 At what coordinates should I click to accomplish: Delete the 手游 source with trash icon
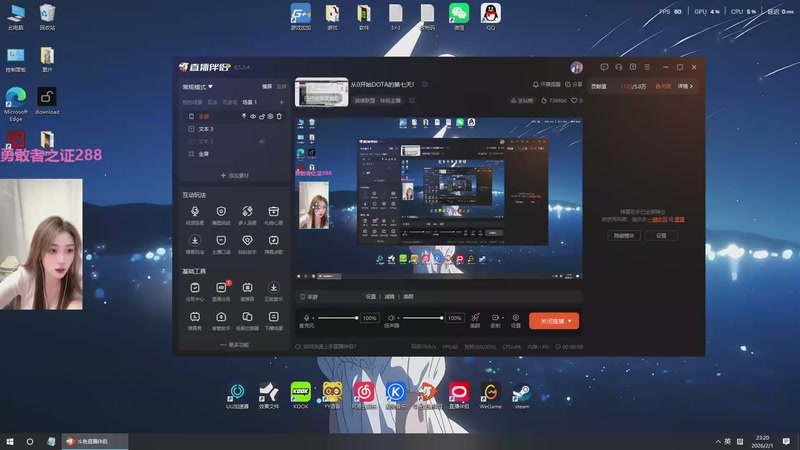[279, 116]
